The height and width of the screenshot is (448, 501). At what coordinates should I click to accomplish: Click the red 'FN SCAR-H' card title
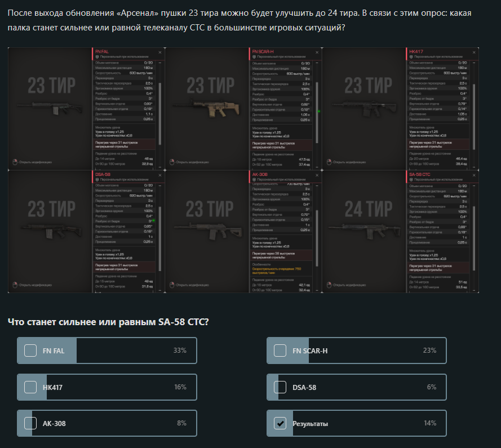pyautogui.click(x=263, y=52)
